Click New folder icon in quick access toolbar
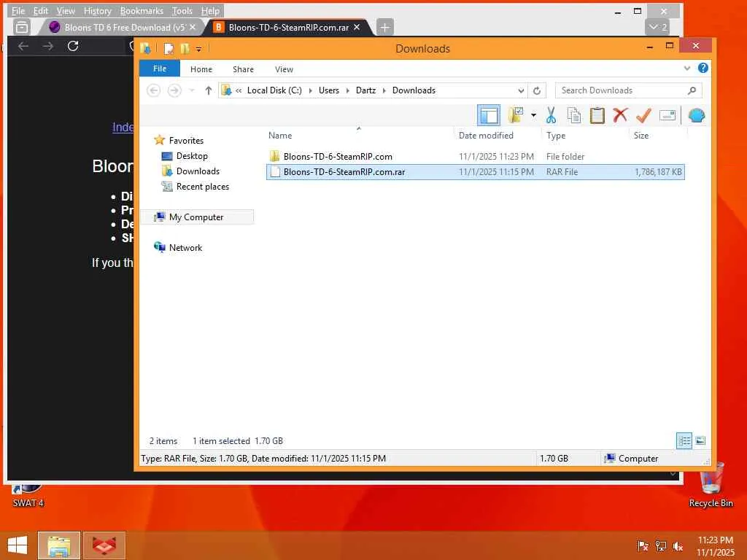Image resolution: width=747 pixels, height=560 pixels. 185,49
